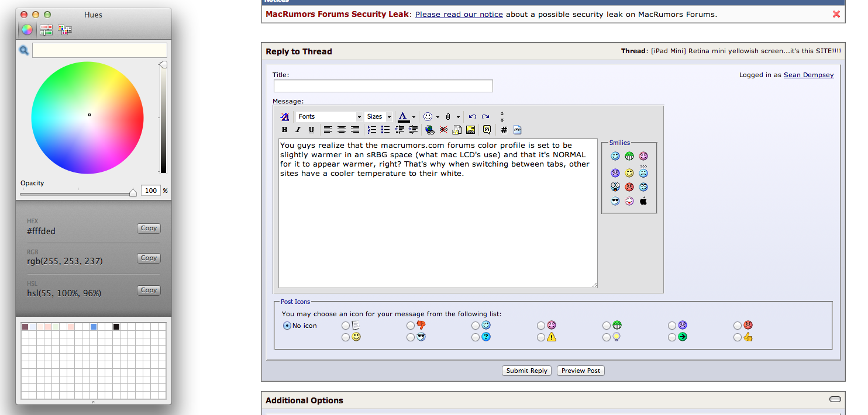Viewport: 868px width, 415px height.
Task: Open the smilies dropdown arrow in toolbar
Action: point(438,117)
